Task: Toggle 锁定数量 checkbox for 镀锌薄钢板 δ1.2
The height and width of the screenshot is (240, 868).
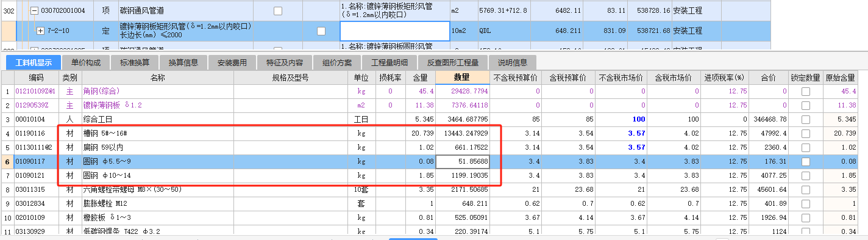Action: pos(806,105)
